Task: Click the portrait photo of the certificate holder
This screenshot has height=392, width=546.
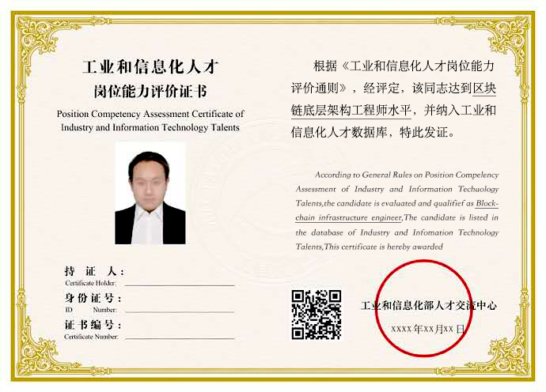Action: click(150, 194)
